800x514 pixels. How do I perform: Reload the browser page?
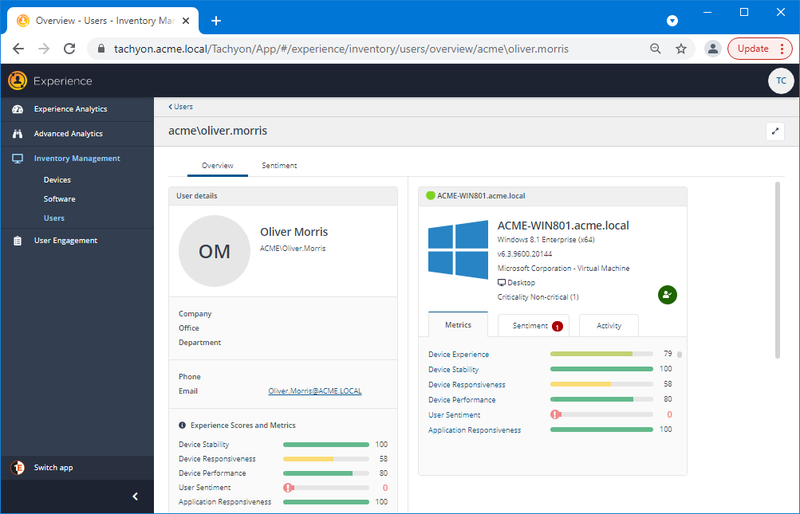tap(69, 49)
